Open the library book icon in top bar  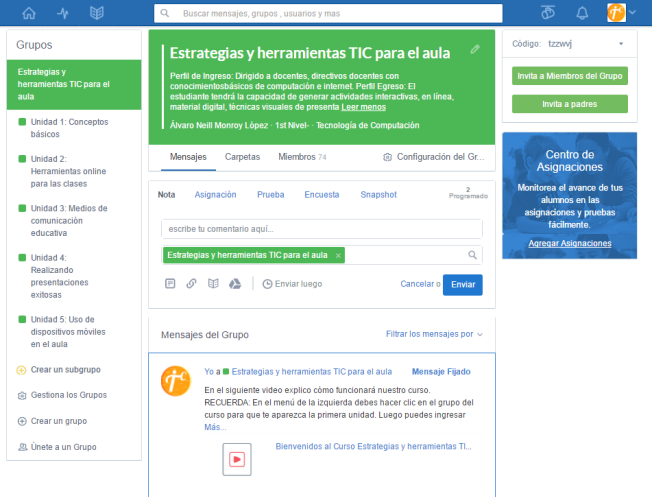click(97, 13)
